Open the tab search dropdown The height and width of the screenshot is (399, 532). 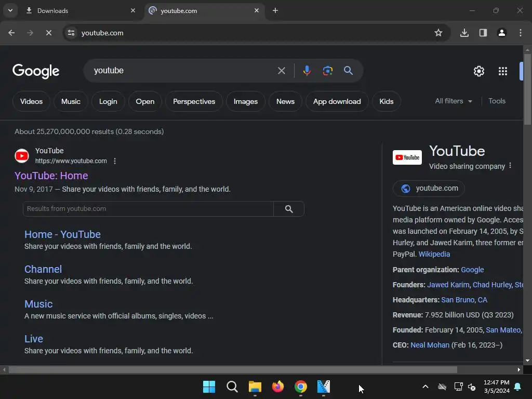click(10, 10)
